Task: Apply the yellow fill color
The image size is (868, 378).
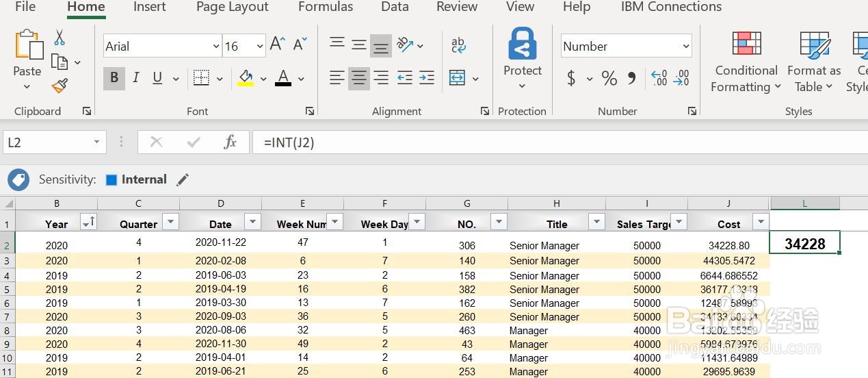Action: pyautogui.click(x=246, y=78)
